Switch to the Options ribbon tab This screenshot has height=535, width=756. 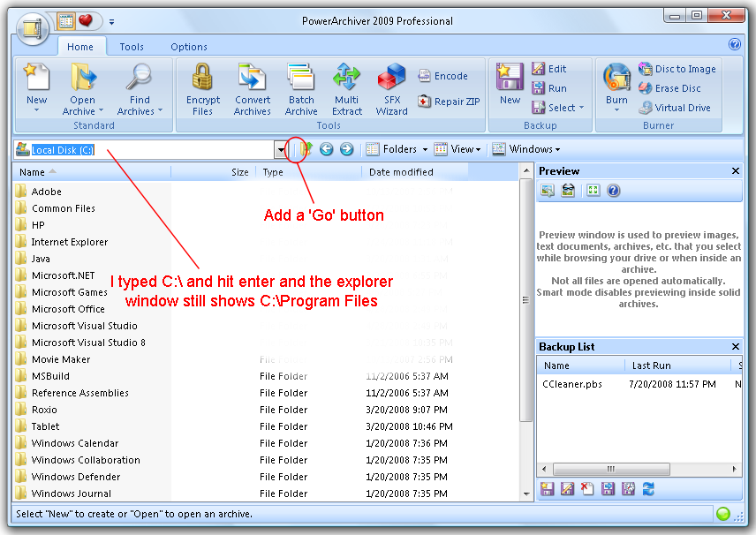tap(188, 47)
